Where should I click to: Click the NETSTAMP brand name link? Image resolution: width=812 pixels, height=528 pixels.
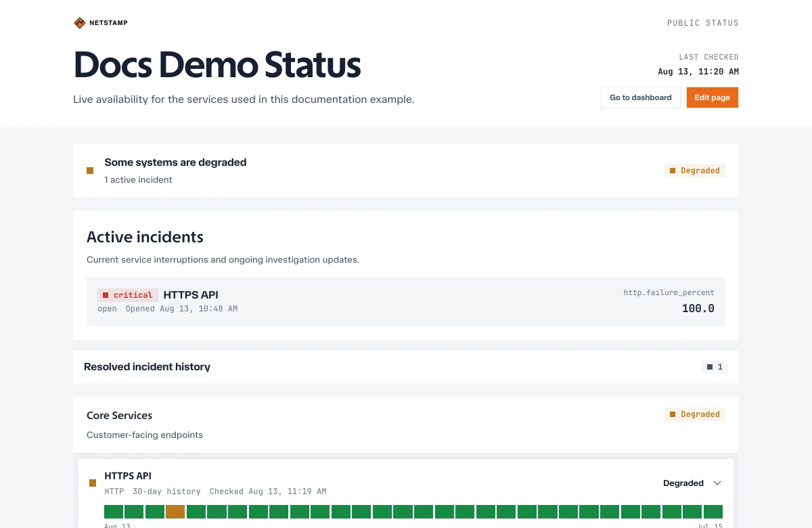(109, 23)
